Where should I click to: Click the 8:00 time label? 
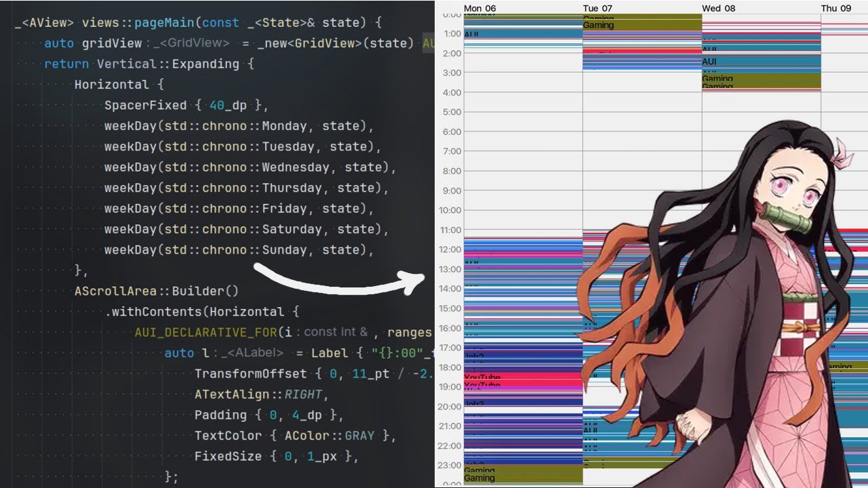[452, 171]
